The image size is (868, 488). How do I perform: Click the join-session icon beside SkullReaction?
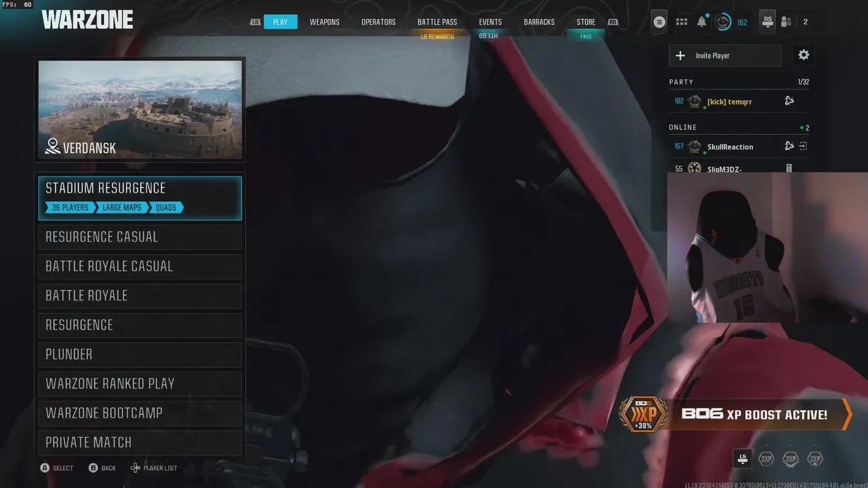[x=803, y=146]
